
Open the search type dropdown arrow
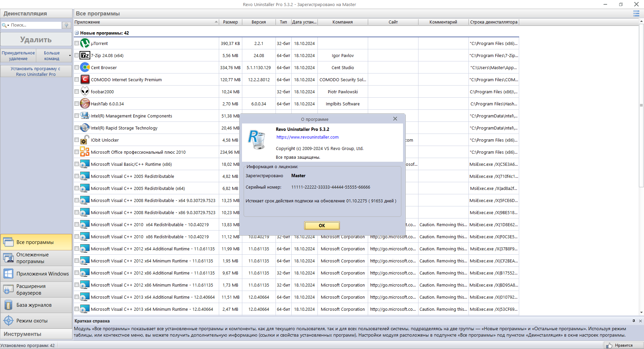coord(8,25)
